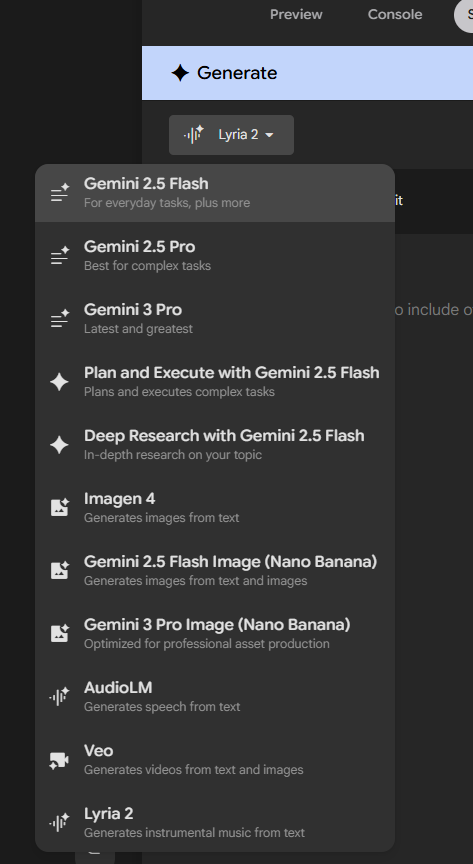Pick Gemini 2.5 Flash Image (Nano Banana)

click(215, 570)
